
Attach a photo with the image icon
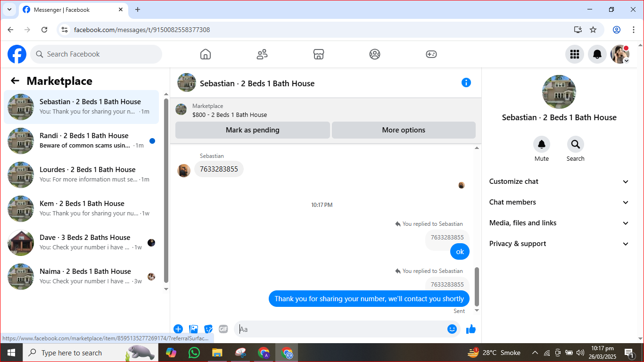coord(193,329)
